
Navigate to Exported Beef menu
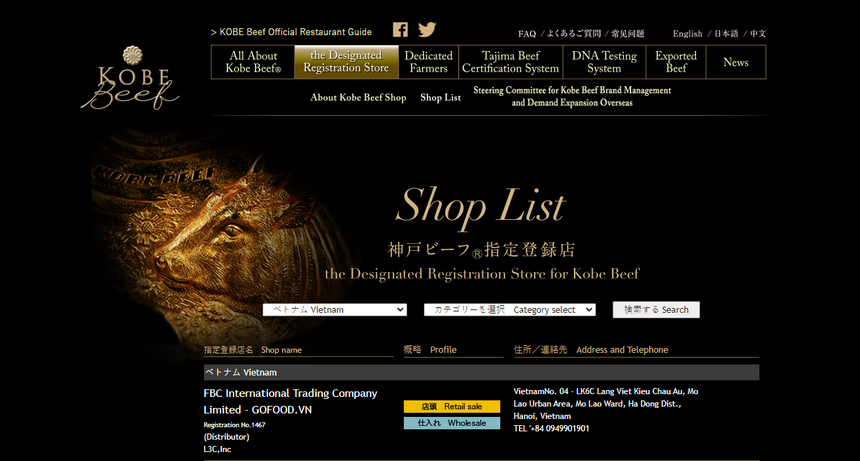676,62
